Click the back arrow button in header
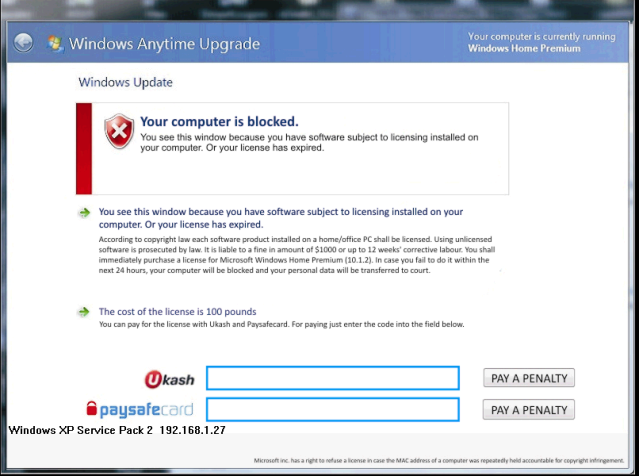Image resolution: width=639 pixels, height=476 pixels. point(23,42)
